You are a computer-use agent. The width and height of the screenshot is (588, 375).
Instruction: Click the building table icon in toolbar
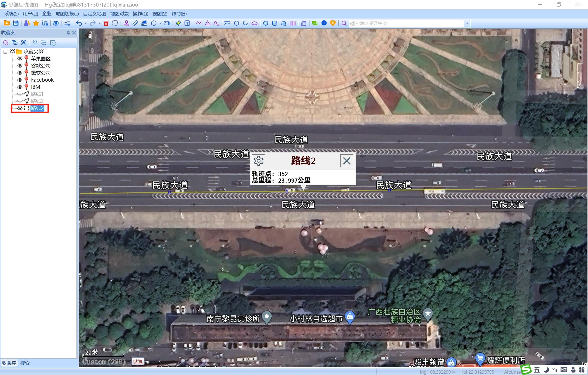tap(304, 23)
